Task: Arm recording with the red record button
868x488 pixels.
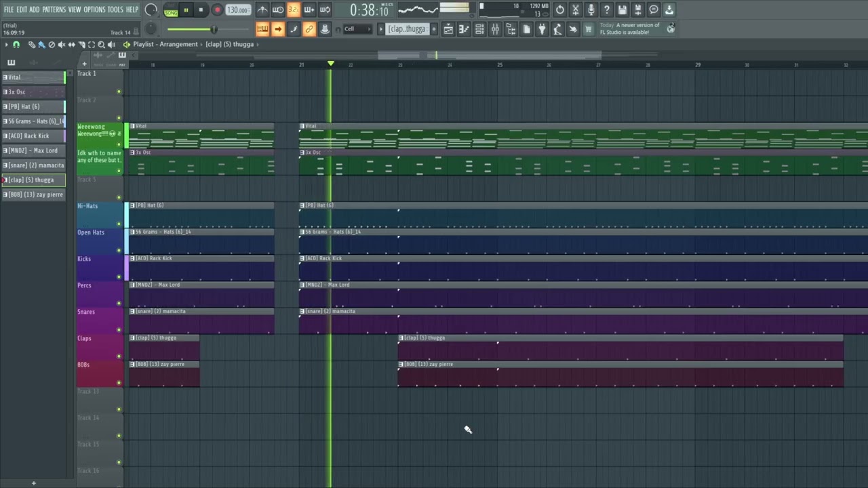Action: [x=217, y=10]
